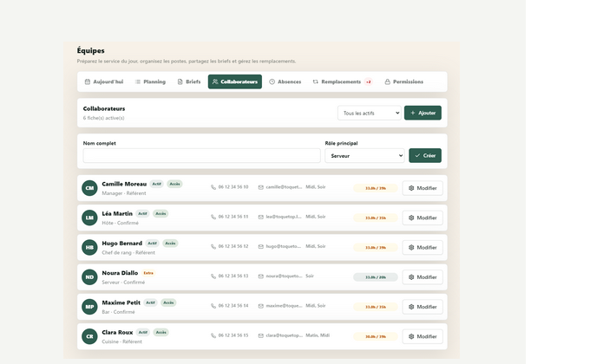Click the mail icon in Noura Diallo's row

pos(261,276)
